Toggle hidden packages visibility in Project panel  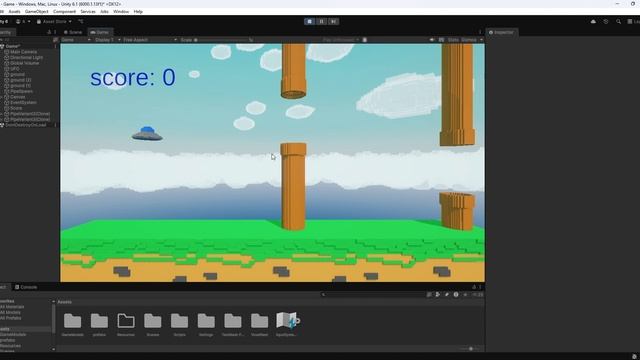point(478,294)
